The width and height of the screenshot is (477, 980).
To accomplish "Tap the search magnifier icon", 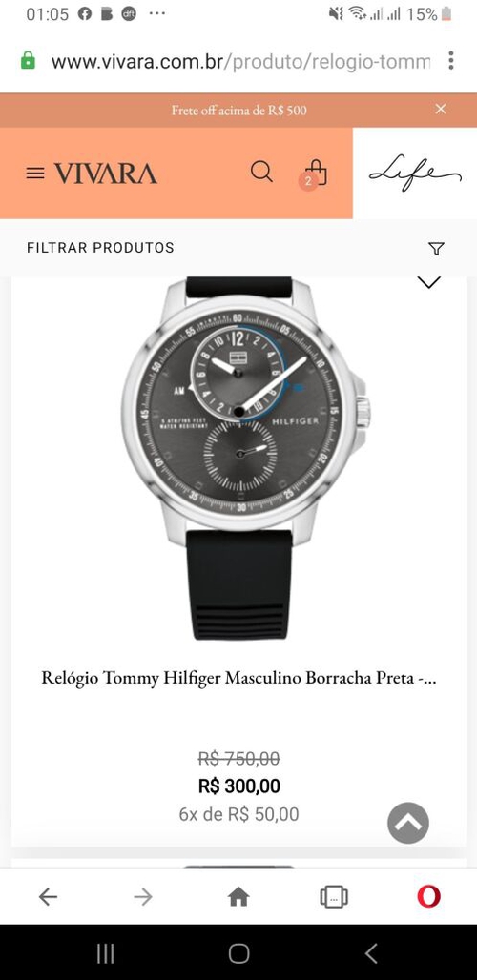I will coord(261,172).
